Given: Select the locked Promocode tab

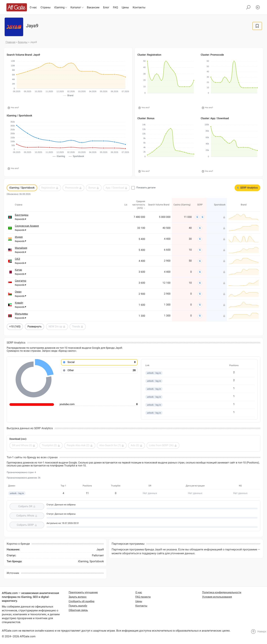Looking at the screenshot, I should tap(73, 188).
